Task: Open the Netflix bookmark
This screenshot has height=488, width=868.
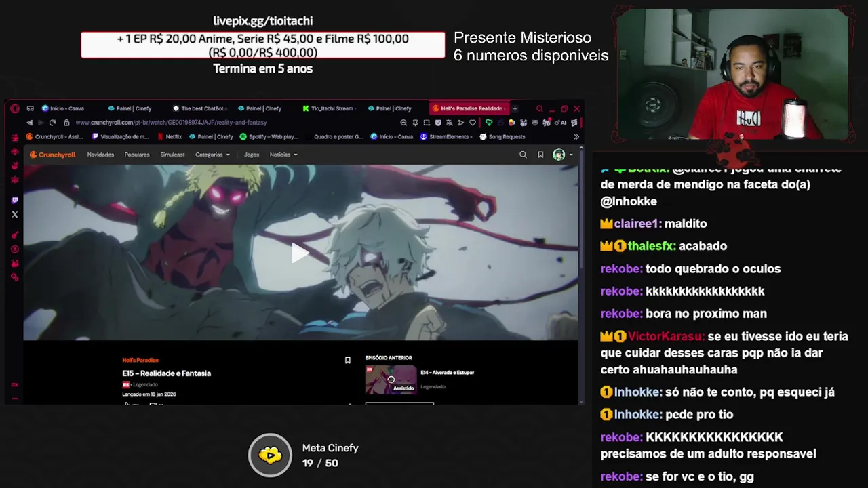Action: pos(170,136)
